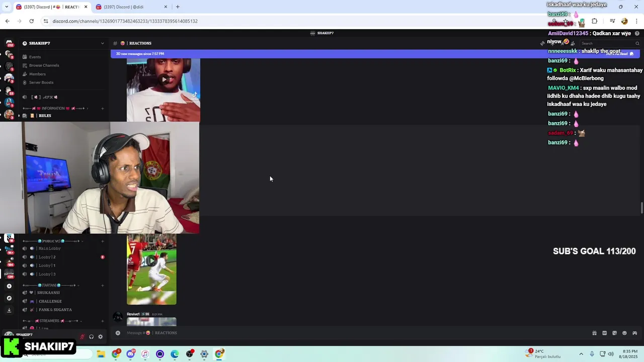The image size is (644, 362).
Task: Switch to Discord @didi browser tab
Action: click(131, 7)
